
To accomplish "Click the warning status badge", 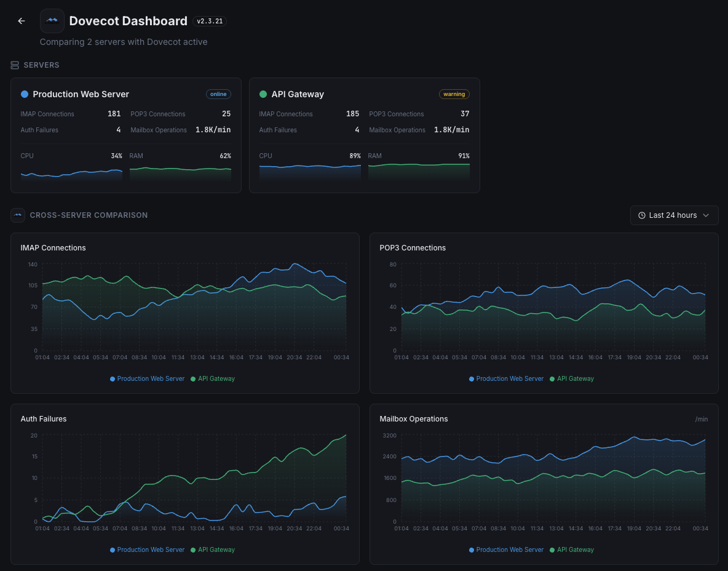I will 454,94.
